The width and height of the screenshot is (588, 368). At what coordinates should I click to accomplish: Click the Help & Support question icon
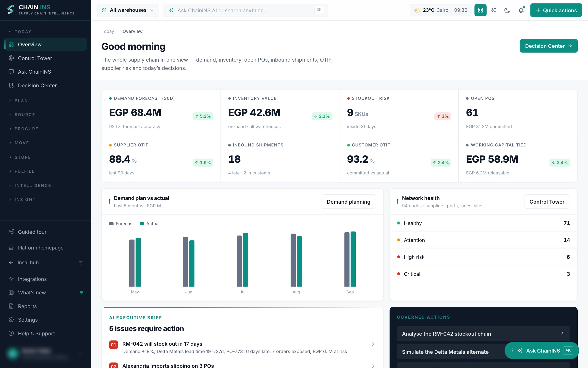[11, 333]
